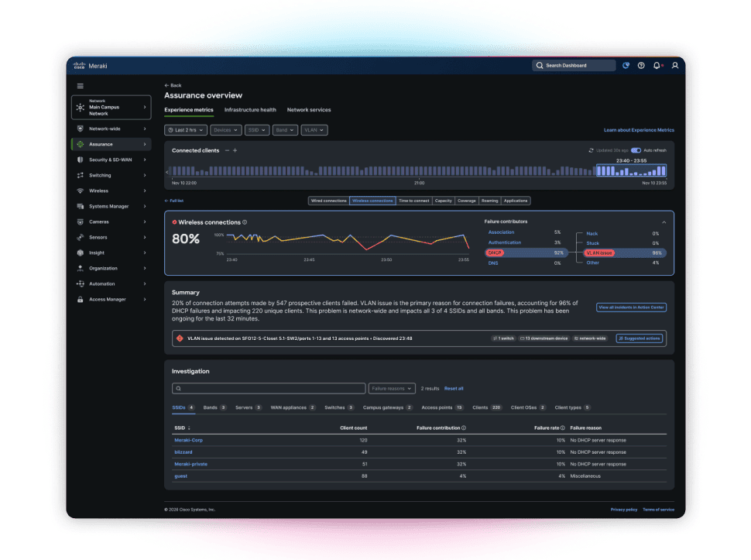This screenshot has width=751, height=560.
Task: Open the Access points tab in Investigation
Action: click(x=442, y=407)
